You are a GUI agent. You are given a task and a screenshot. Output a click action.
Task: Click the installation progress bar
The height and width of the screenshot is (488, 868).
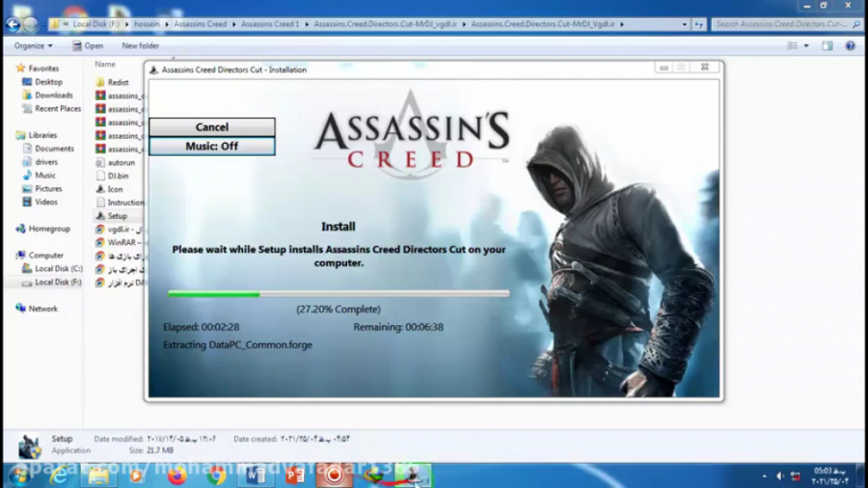(x=339, y=294)
